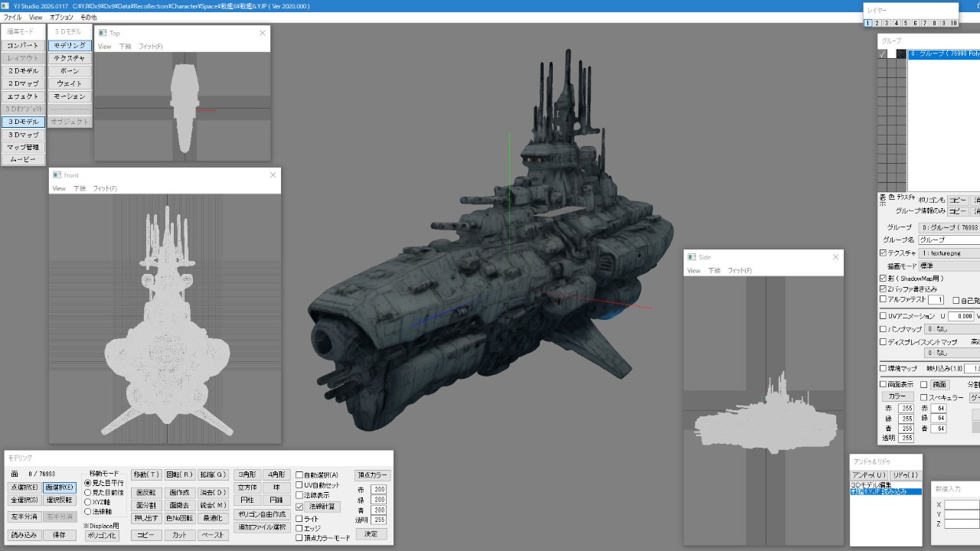Click the 点選択(E) button

coord(24,487)
